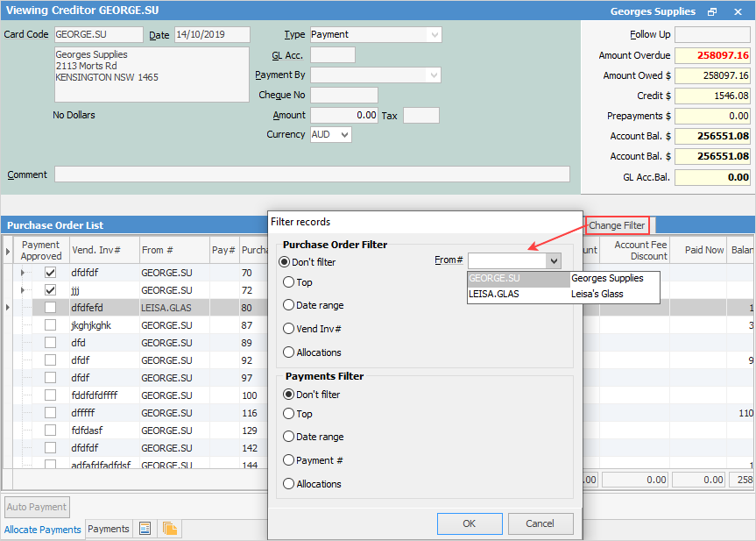This screenshot has width=756, height=541.
Task: Select Vend Inv# filter option
Action: click(x=290, y=329)
